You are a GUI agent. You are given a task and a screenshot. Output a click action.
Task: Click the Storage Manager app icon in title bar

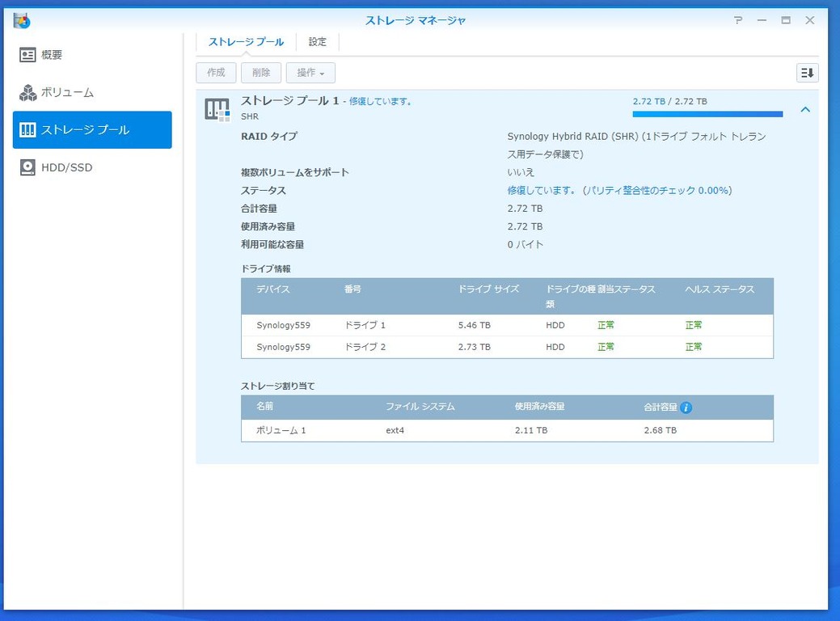pyautogui.click(x=22, y=20)
